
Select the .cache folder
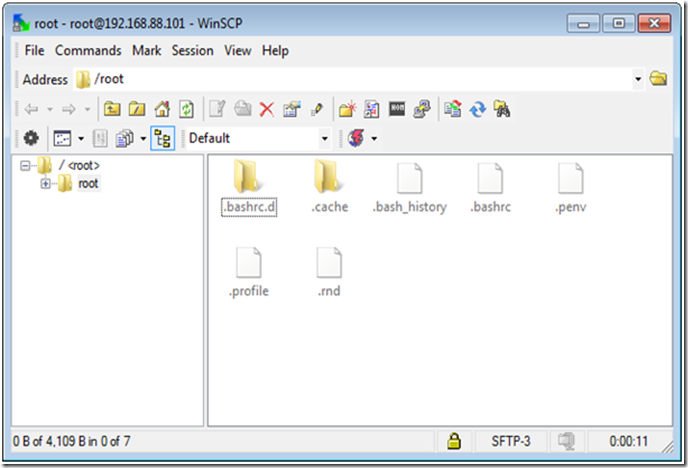[x=329, y=187]
